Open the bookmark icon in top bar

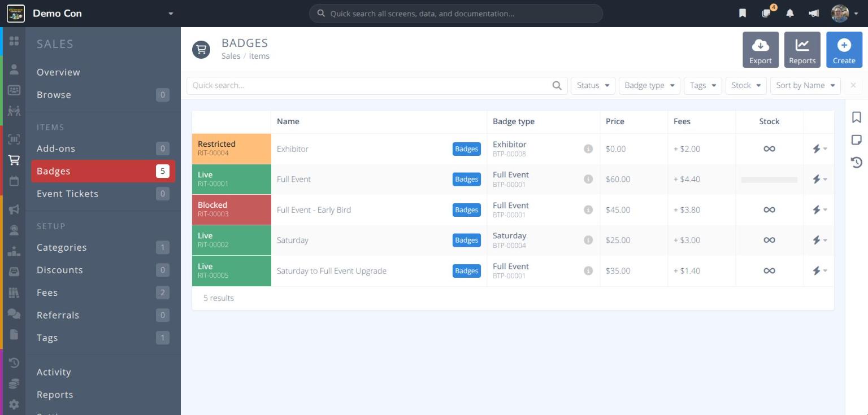pyautogui.click(x=743, y=13)
